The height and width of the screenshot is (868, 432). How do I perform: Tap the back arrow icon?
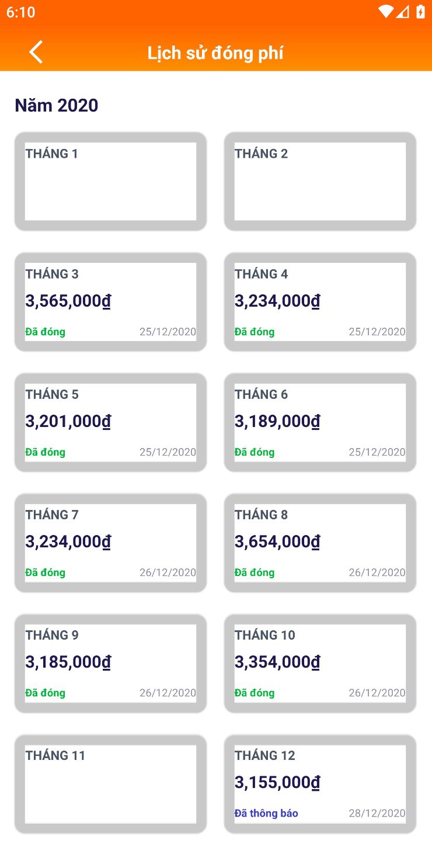[36, 52]
